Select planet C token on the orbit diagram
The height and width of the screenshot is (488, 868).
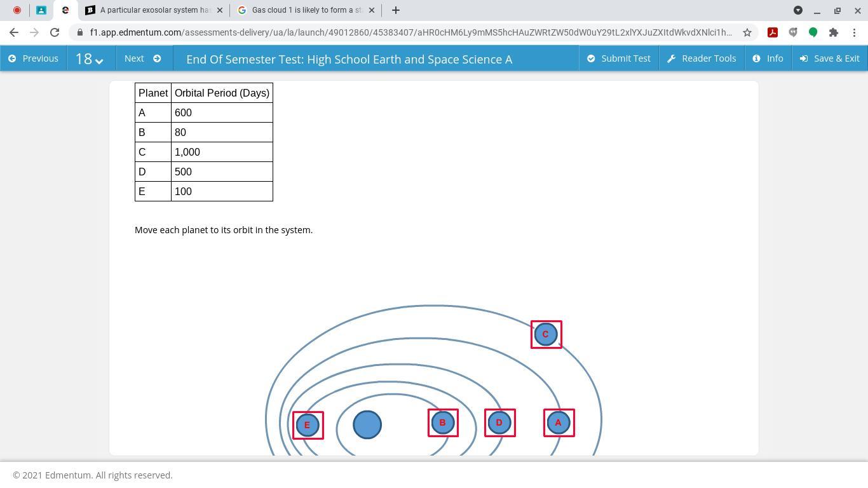pyautogui.click(x=546, y=334)
